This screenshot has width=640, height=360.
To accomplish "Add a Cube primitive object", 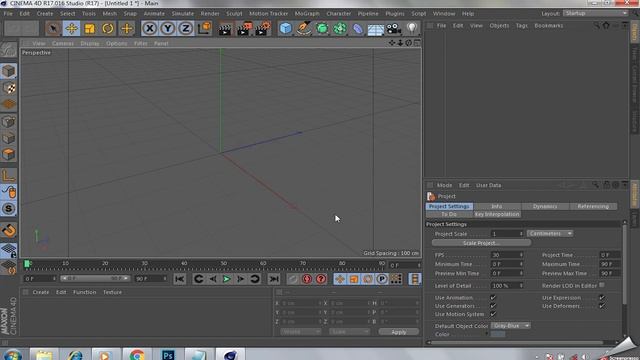I will pyautogui.click(x=286, y=29).
